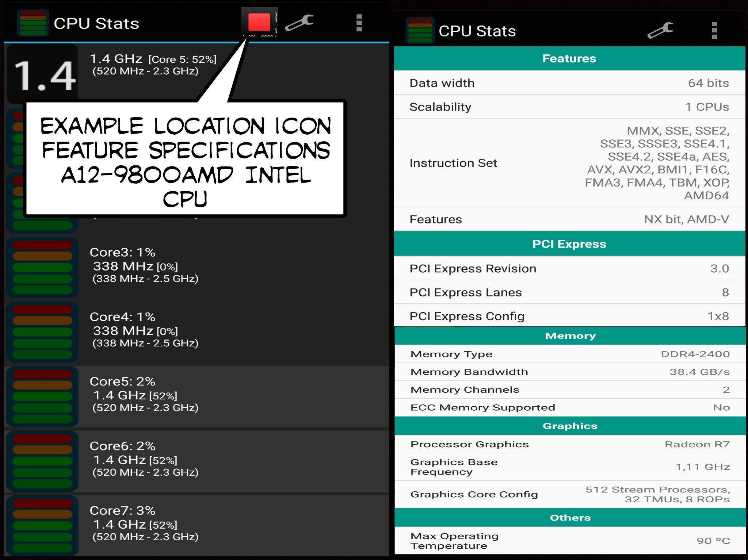Click the (520 MHz - 2.3 GHz) range under Core7
This screenshot has height=560, width=748.
tap(145, 537)
